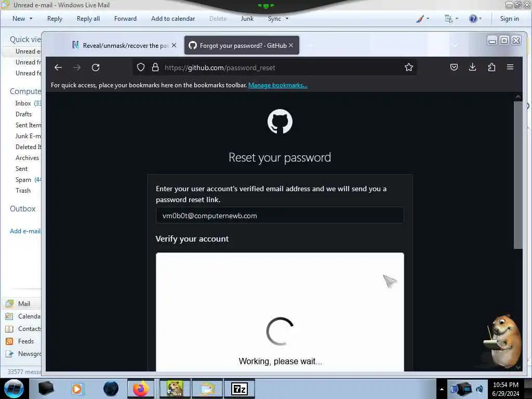Select Spam folder in Live Mail

click(x=23, y=179)
